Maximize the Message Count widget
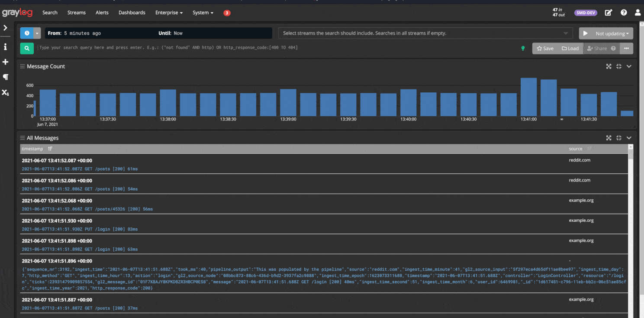This screenshot has width=644, height=318. click(609, 66)
